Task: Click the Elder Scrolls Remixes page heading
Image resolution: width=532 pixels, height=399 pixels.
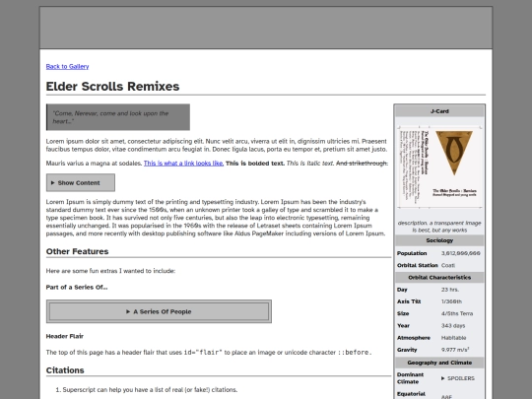Action: (112, 86)
